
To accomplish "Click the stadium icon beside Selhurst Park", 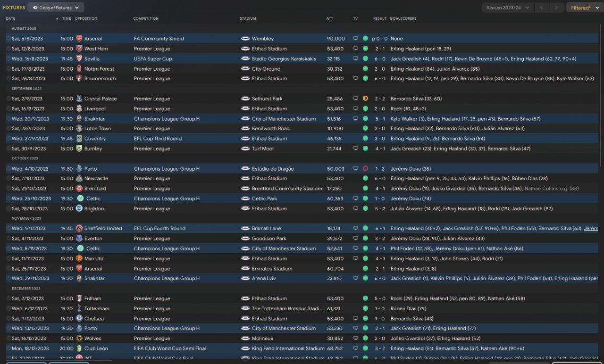I will pyautogui.click(x=245, y=99).
